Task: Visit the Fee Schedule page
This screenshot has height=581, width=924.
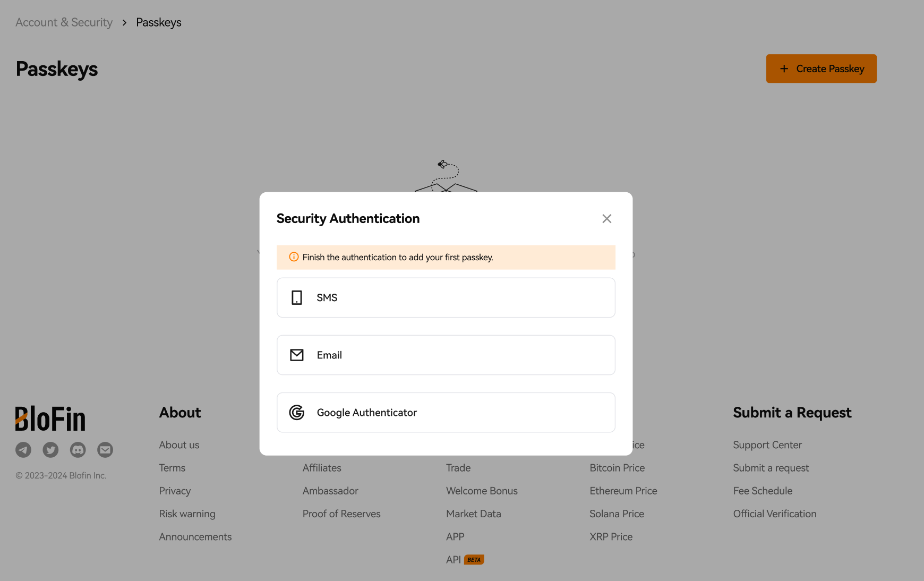Action: (763, 491)
